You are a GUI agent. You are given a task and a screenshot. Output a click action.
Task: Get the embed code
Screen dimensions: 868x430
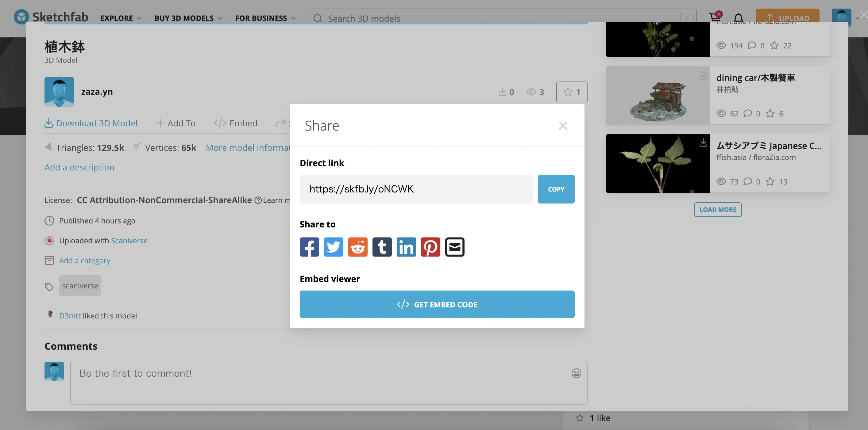coord(437,305)
